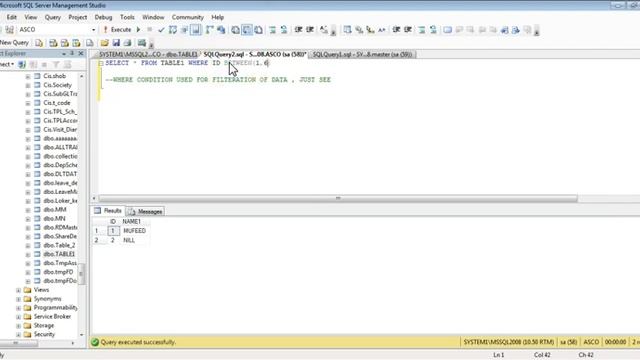Specify values for template parameters icon
The width and height of the screenshot is (640, 360).
[x=324, y=29]
